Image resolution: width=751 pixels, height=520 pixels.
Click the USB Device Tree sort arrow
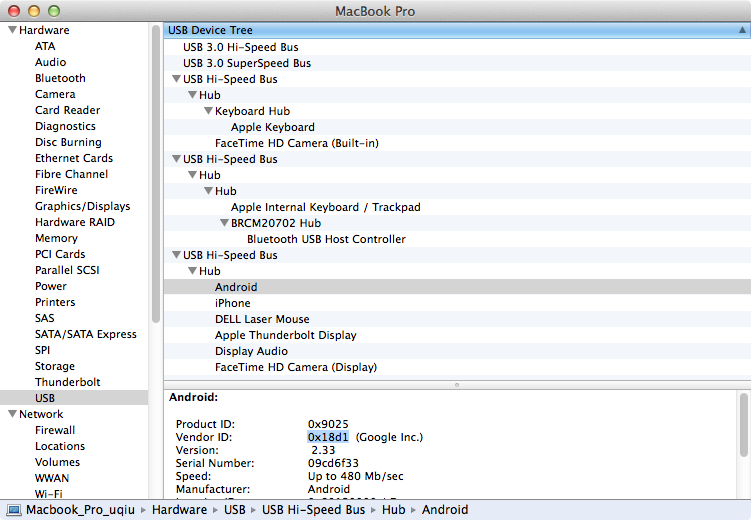coord(741,30)
